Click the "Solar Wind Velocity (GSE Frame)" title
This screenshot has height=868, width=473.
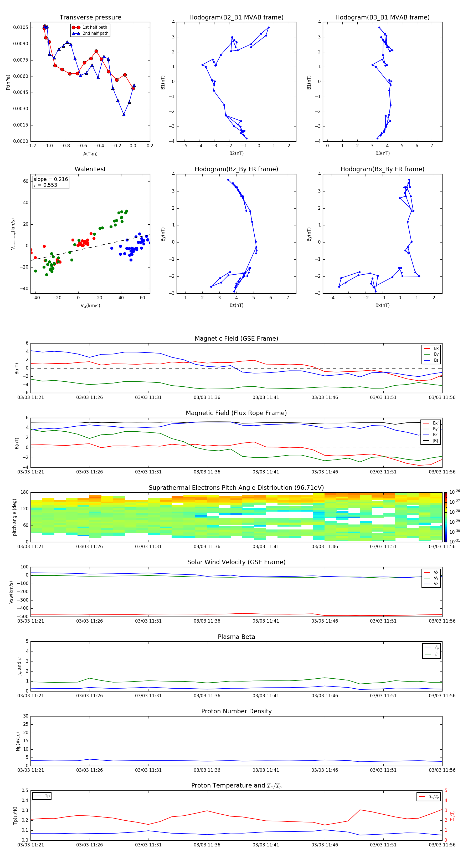click(236, 562)
